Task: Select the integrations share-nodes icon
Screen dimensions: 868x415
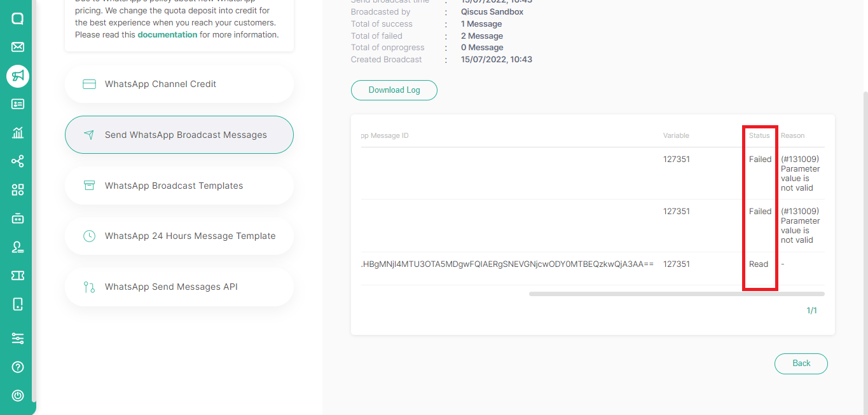Action: point(17,161)
